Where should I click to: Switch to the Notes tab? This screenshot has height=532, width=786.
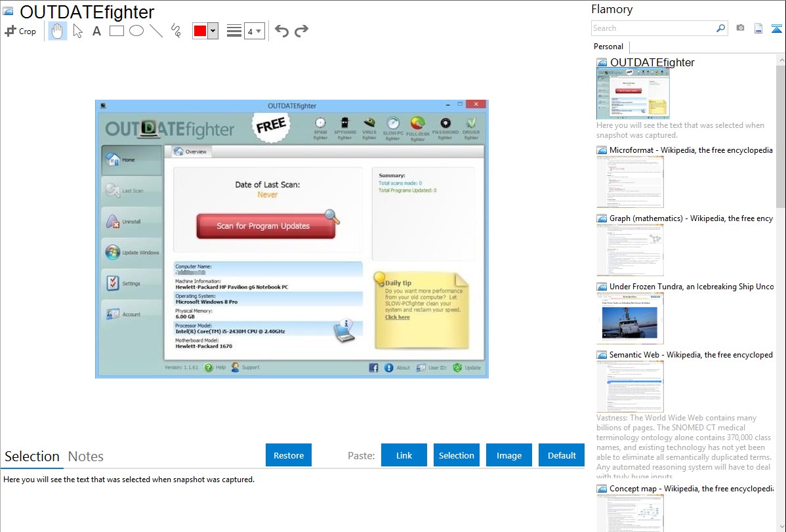coord(86,457)
